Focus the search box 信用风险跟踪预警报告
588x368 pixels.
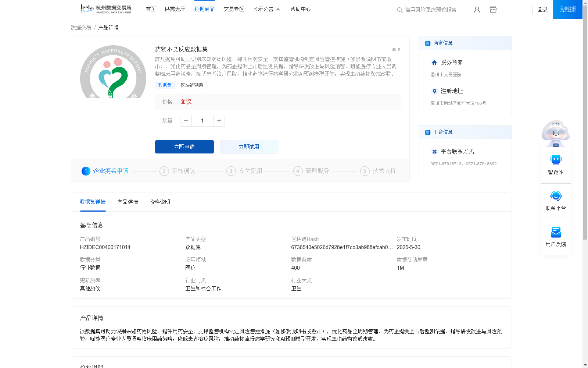pyautogui.click(x=431, y=10)
